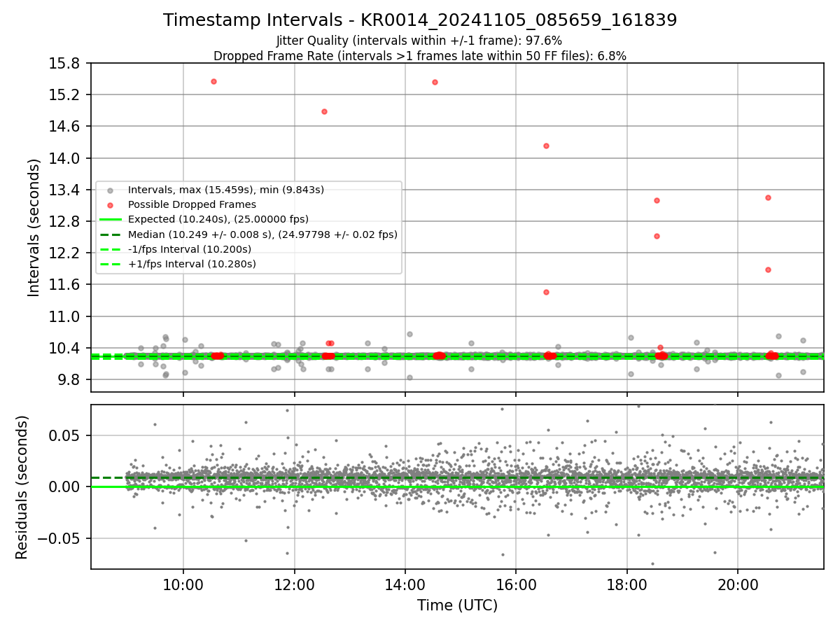
Task: Click the 16:00 time-axis tick label
Action: coord(516,585)
